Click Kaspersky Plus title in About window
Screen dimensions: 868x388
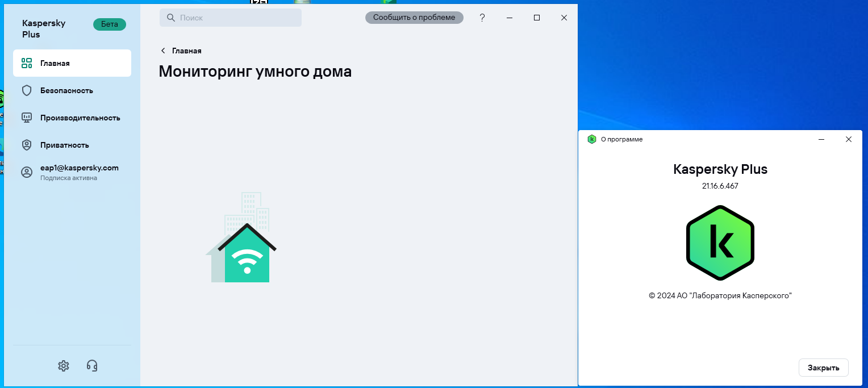click(720, 169)
